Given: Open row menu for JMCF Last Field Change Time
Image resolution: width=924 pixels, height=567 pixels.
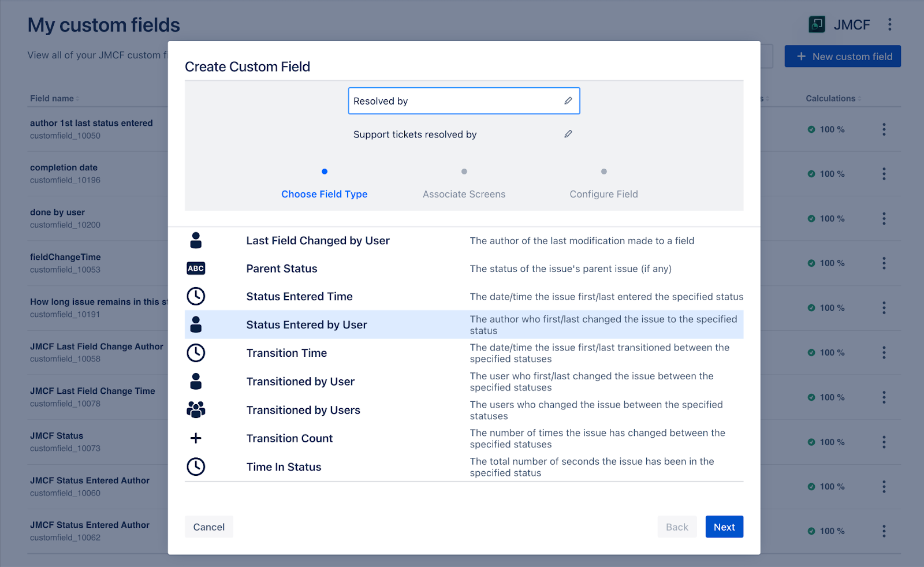Looking at the screenshot, I should pyautogui.click(x=884, y=397).
